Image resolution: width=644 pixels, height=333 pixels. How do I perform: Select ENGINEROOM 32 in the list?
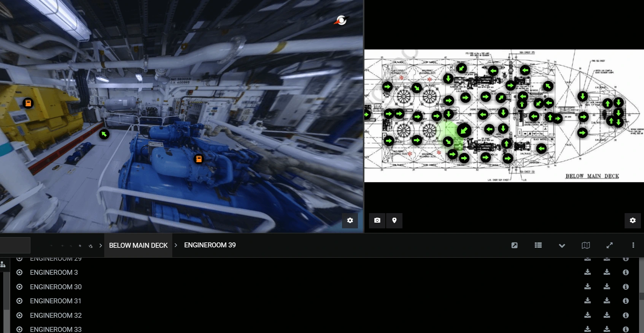click(x=56, y=315)
